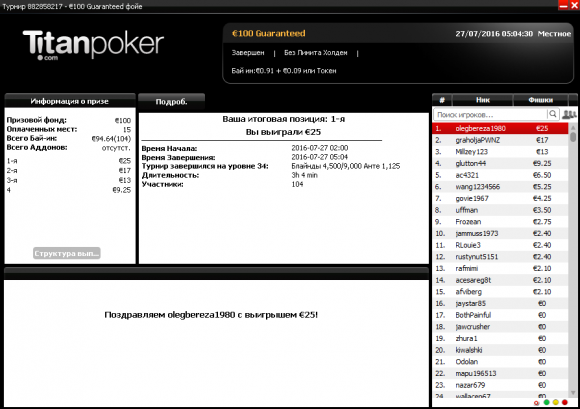Click the player search magnifier icon

(x=552, y=114)
